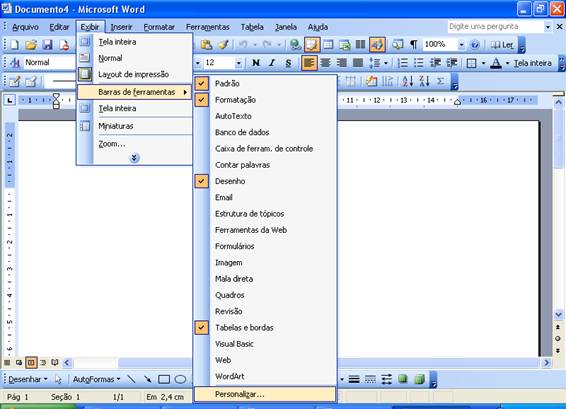Click the Save diskette icon
566x409 pixels.
click(48, 45)
